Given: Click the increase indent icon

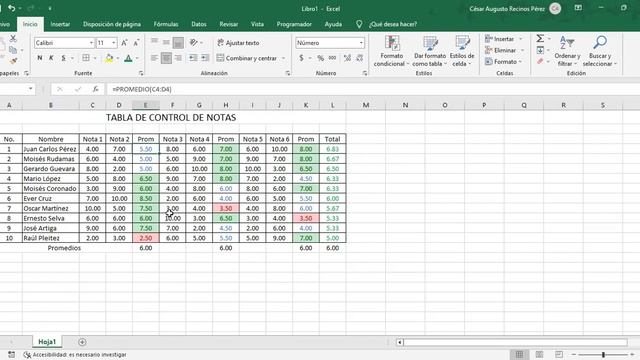Looking at the screenshot, I should pos(205,58).
